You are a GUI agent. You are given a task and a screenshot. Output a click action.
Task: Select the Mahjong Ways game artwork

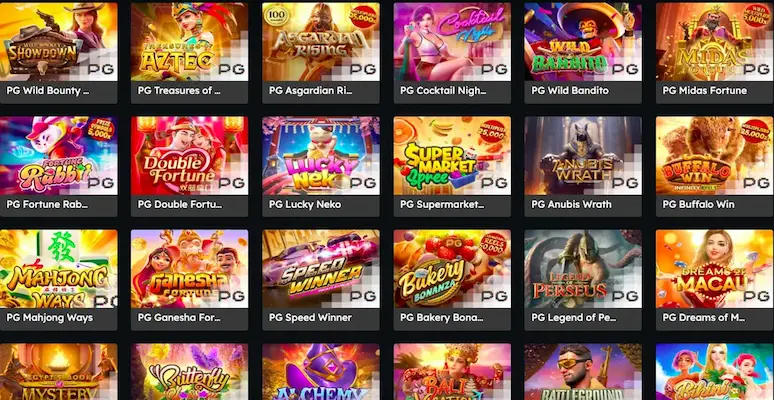(58, 269)
